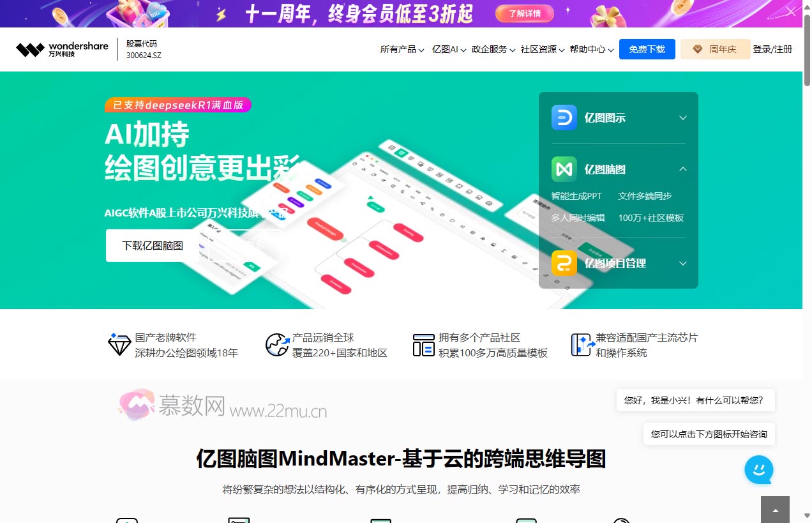Click the 免费下载 button

[x=647, y=49]
